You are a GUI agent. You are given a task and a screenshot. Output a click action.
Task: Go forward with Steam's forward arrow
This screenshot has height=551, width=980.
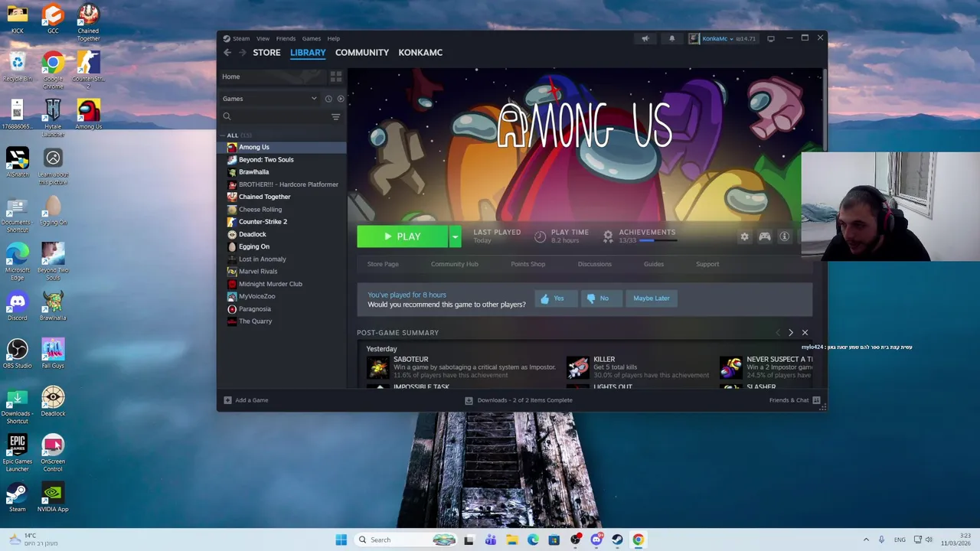point(243,53)
